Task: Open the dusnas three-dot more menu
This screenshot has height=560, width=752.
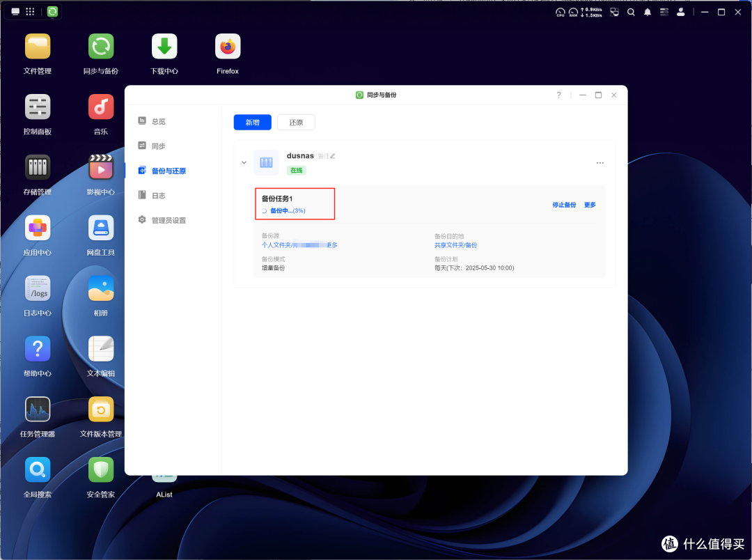Action: pos(600,163)
